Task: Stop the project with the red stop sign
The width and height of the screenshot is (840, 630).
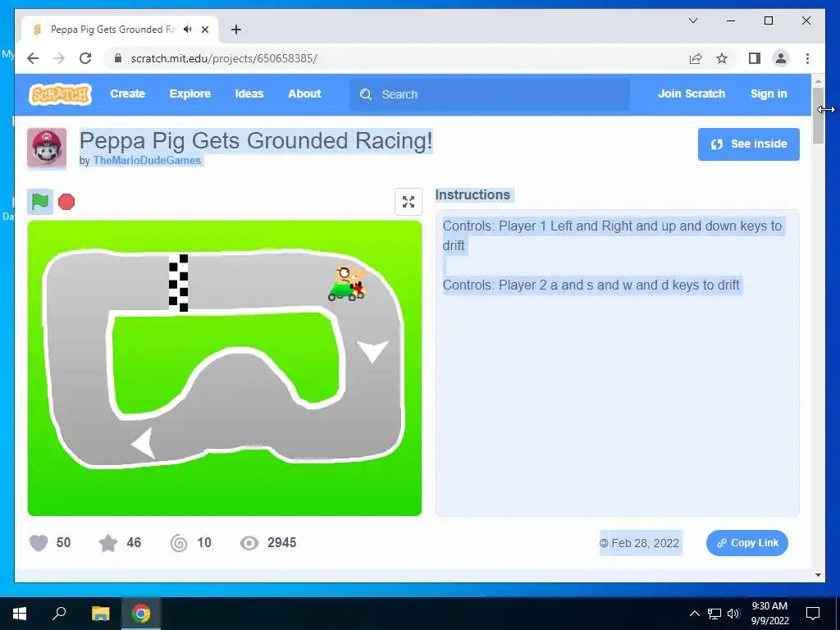Action: click(66, 202)
